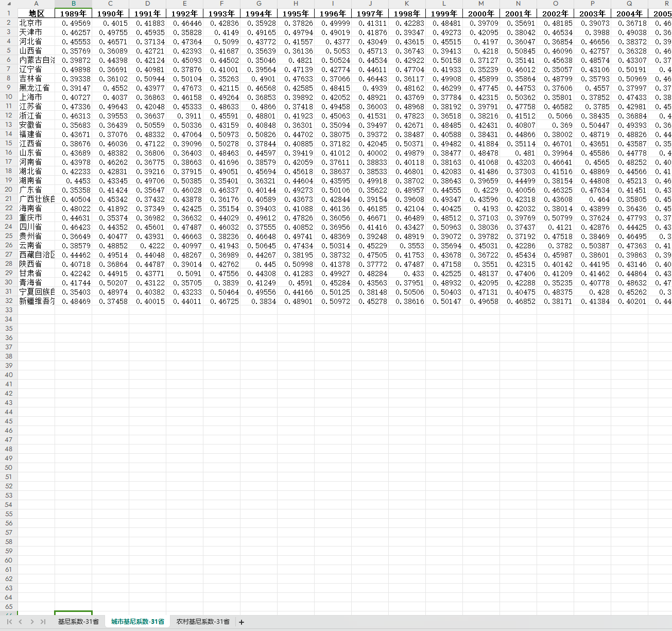Image resolution: width=672 pixels, height=631 pixels.
Task: Click 辽宁省 2004年 value 0.50191
Action: [629, 69]
